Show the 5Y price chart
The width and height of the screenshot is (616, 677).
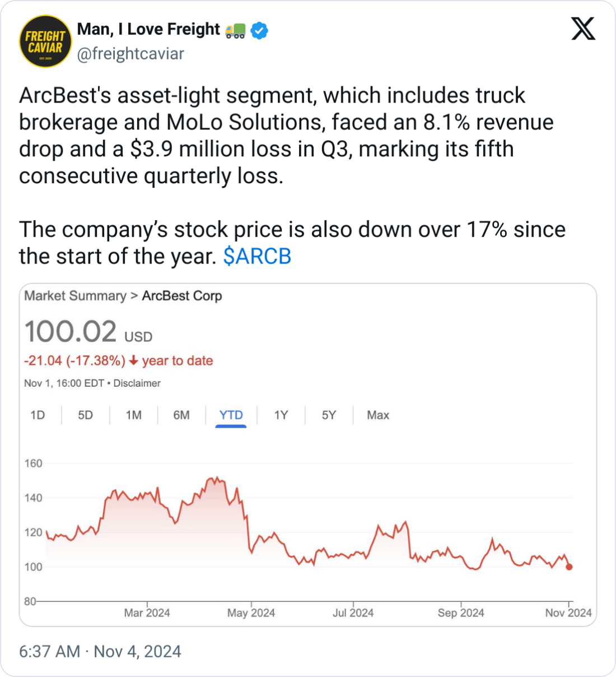coord(329,415)
